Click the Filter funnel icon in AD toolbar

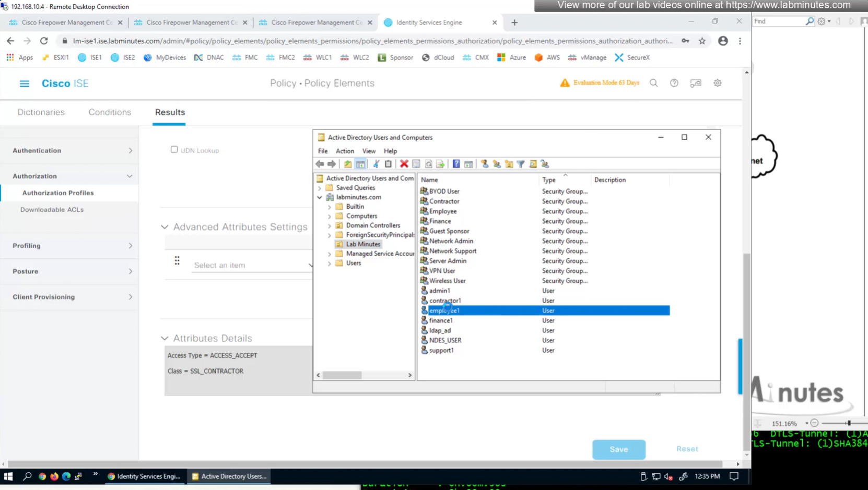pos(521,164)
